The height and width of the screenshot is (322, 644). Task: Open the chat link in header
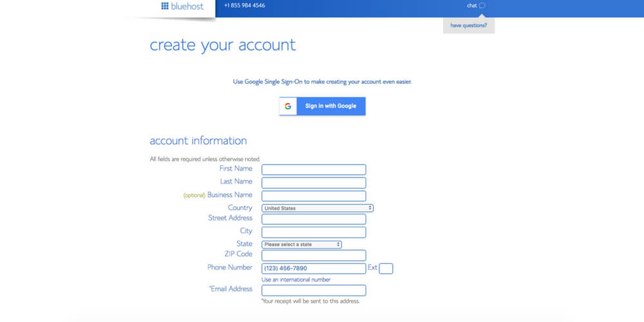point(471,6)
